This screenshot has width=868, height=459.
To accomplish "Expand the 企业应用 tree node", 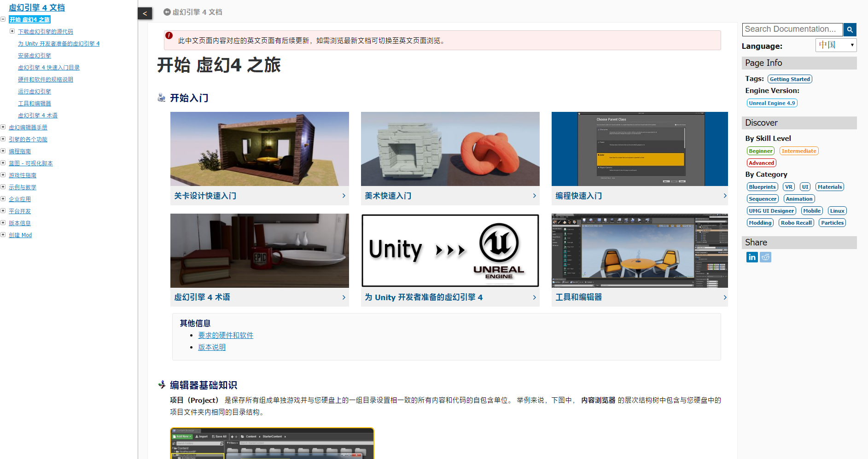I will 3,199.
